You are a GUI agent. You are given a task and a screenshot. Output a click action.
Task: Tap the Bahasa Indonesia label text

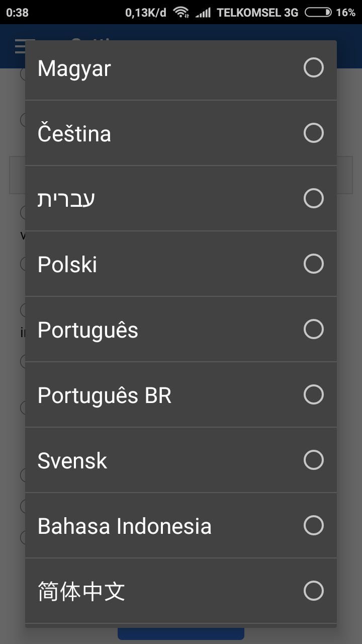(125, 526)
